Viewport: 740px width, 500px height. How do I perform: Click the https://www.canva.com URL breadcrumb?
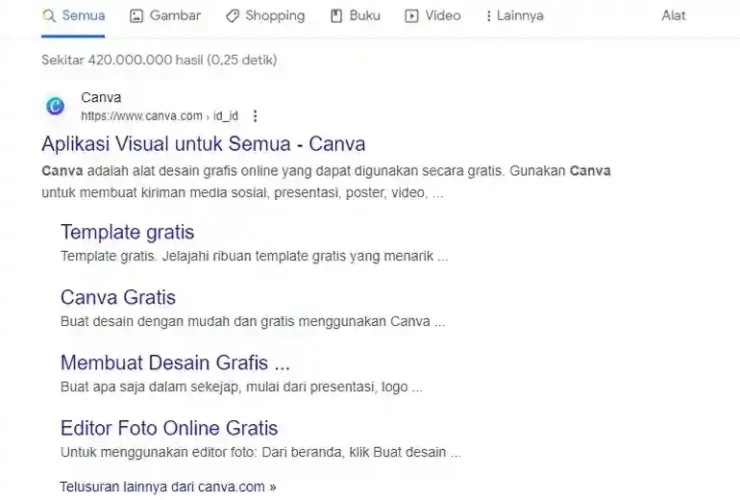(160, 116)
